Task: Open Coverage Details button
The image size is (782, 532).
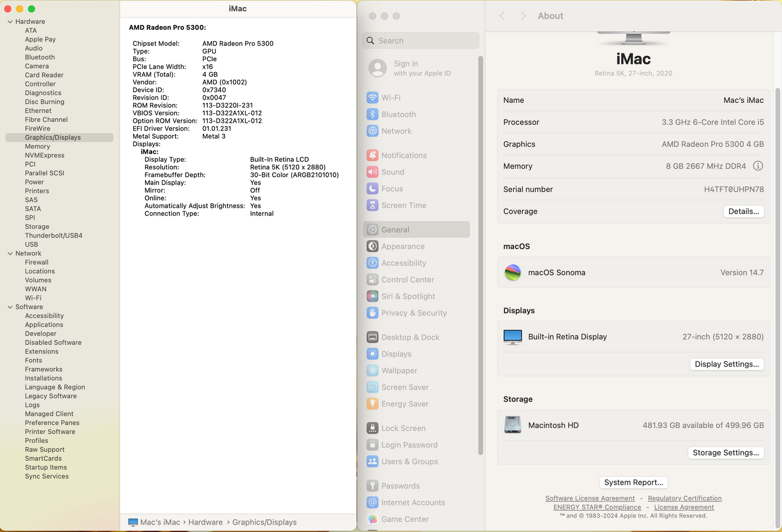Action: 743,212
